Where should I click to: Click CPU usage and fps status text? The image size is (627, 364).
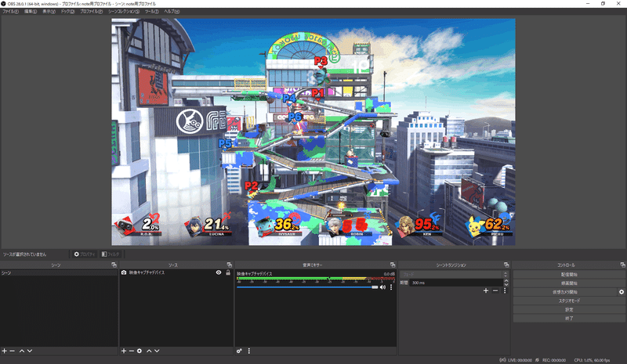click(593, 360)
